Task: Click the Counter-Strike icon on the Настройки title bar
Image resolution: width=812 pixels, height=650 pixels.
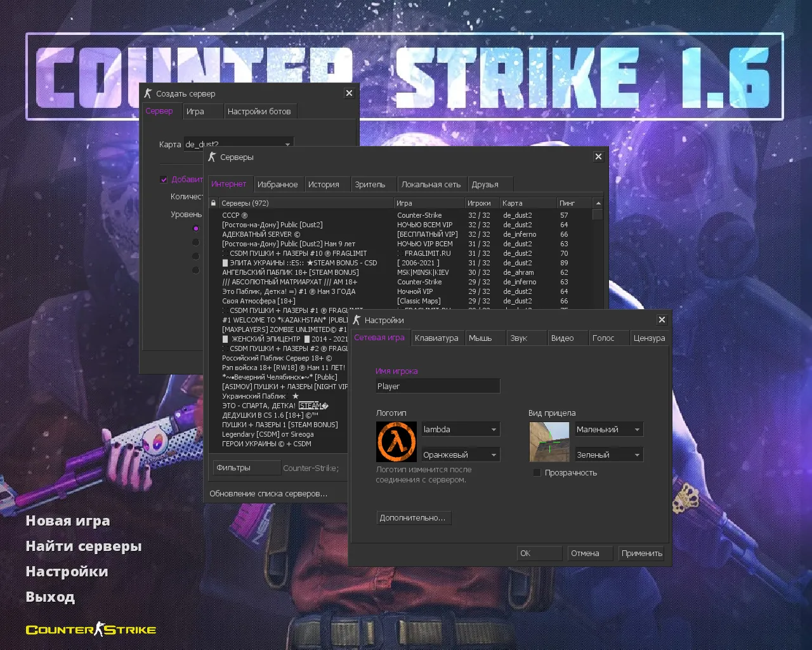Action: 357,320
